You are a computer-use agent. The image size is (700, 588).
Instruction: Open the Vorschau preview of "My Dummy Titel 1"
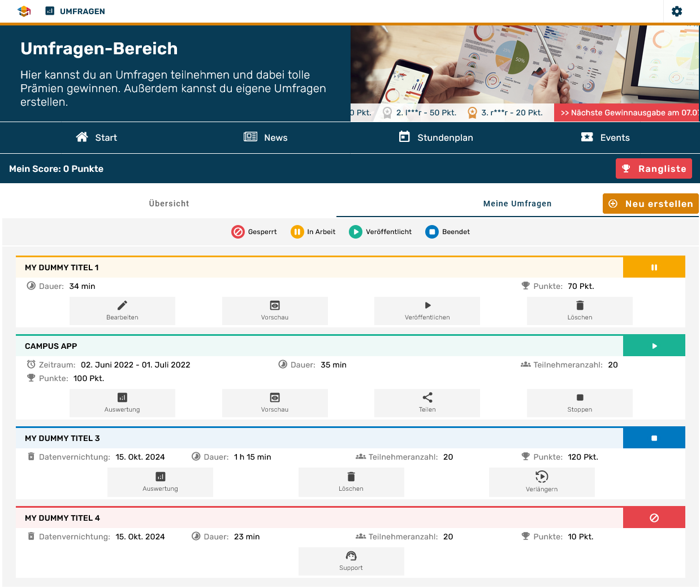click(x=275, y=310)
